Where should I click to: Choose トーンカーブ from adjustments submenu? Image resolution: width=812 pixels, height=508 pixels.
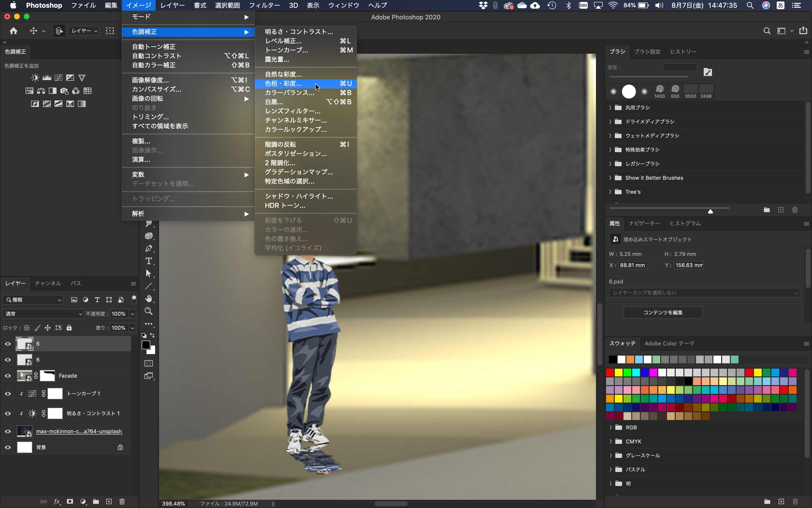click(305, 50)
